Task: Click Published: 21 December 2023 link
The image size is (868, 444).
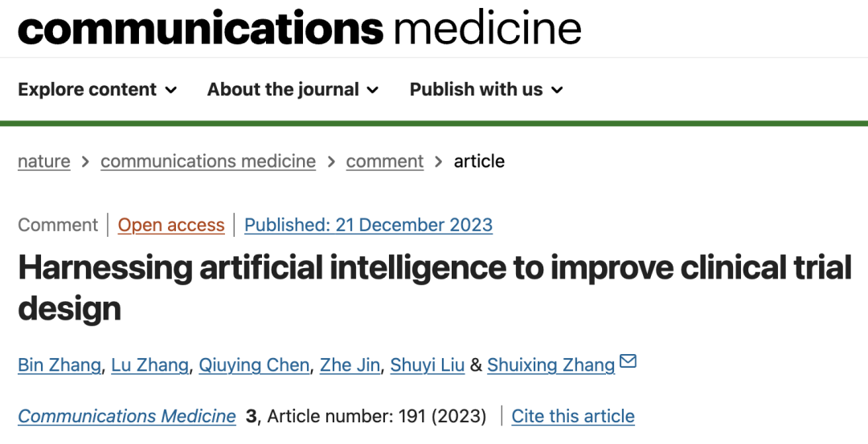Action: (368, 225)
